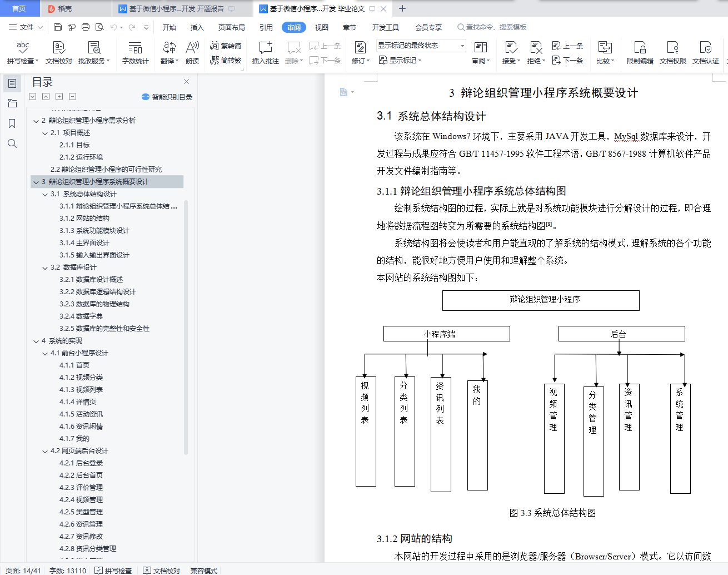Open track changes (修订) tool

pos(360,53)
